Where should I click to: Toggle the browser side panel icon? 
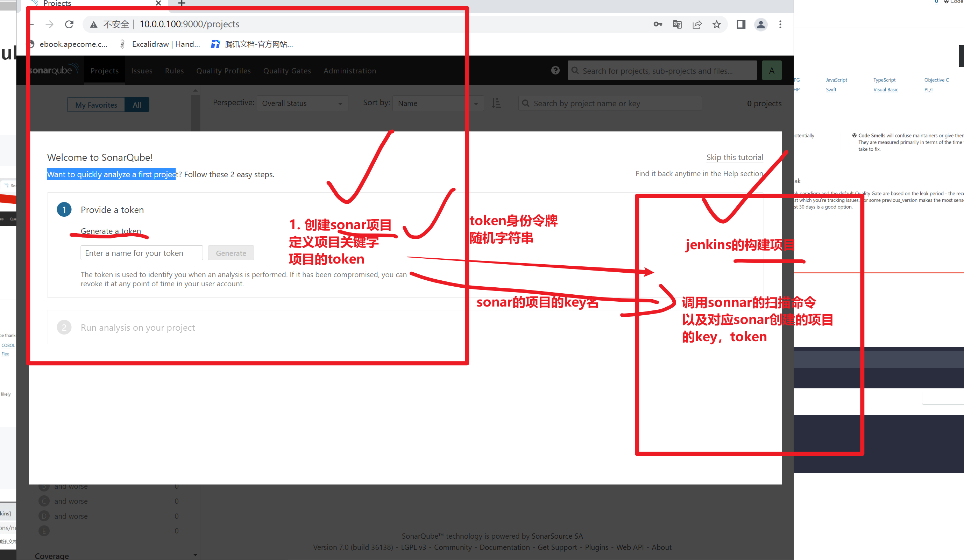[741, 24]
